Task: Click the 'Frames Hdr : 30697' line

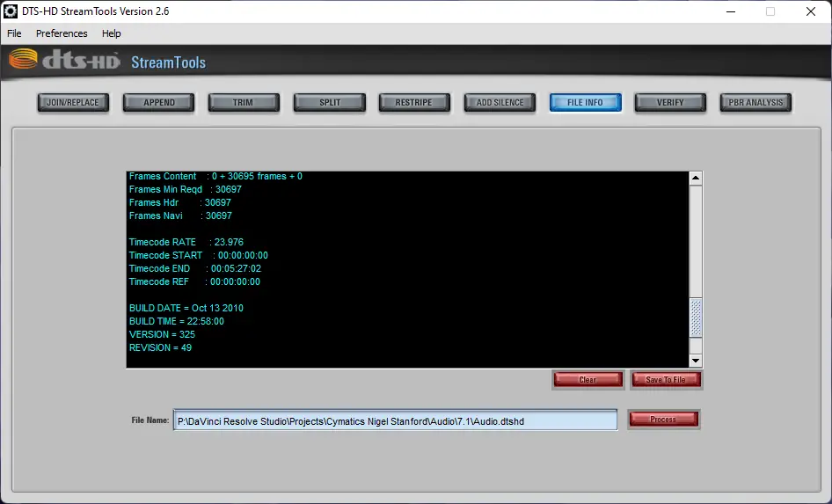Action: [x=180, y=202]
